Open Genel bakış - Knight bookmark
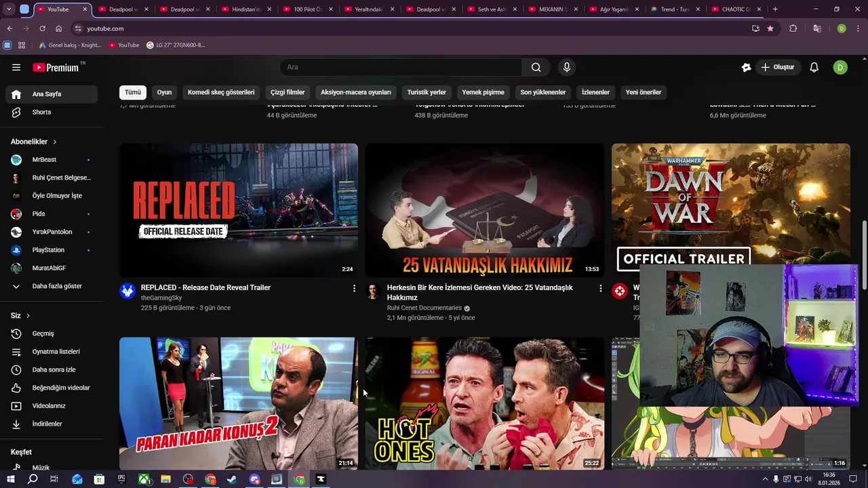The height and width of the screenshot is (488, 868). pos(69,45)
